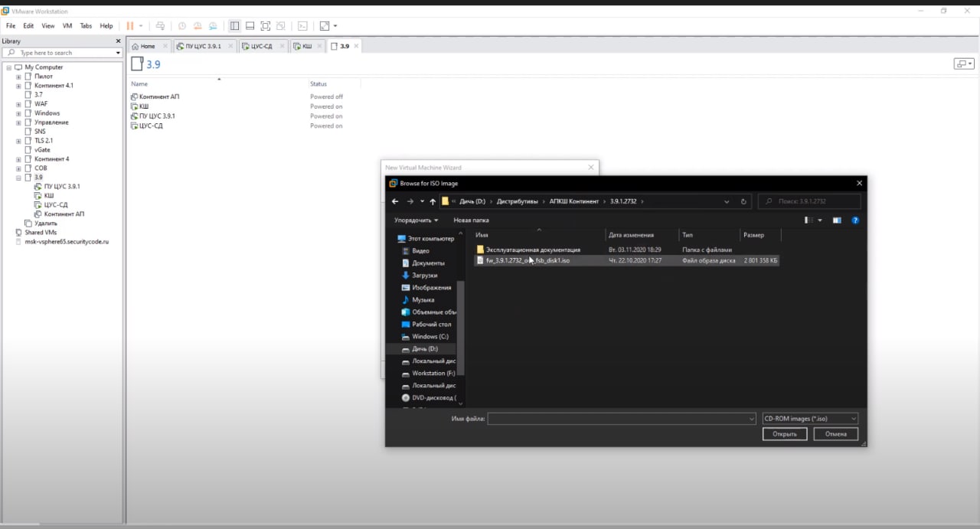The height and width of the screenshot is (529, 980).
Task: Expand the Континент 4.1 tree node
Action: pyautogui.click(x=18, y=86)
